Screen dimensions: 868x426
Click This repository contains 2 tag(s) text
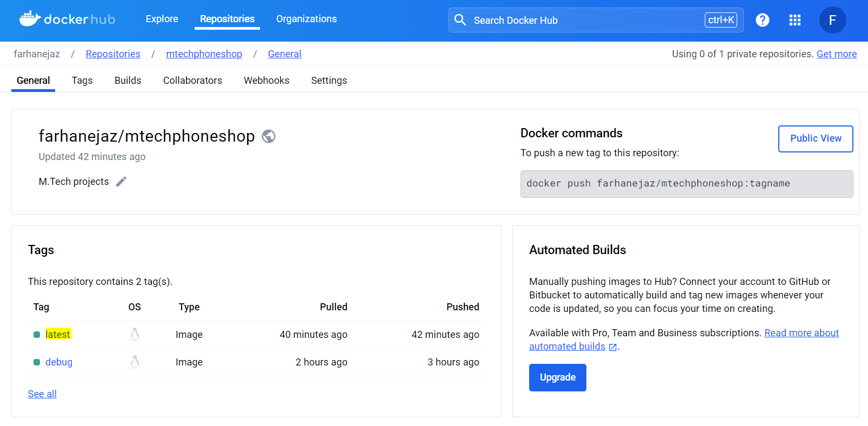tap(100, 282)
